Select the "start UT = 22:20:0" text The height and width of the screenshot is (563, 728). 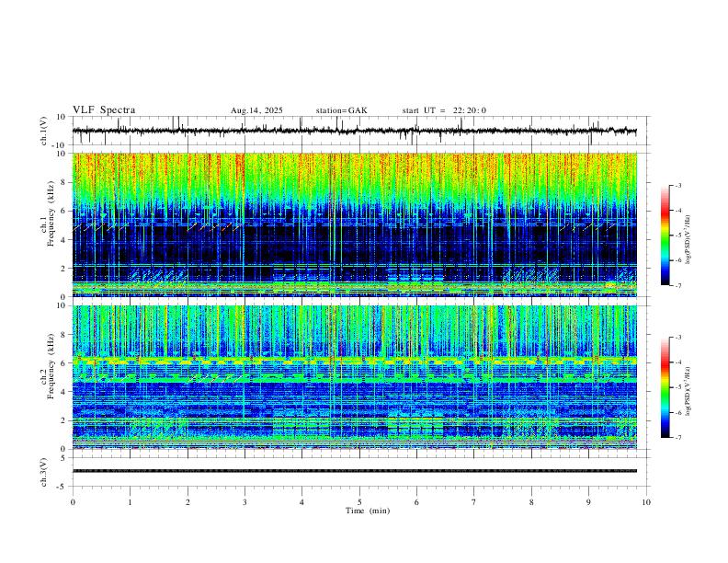pyautogui.click(x=444, y=110)
